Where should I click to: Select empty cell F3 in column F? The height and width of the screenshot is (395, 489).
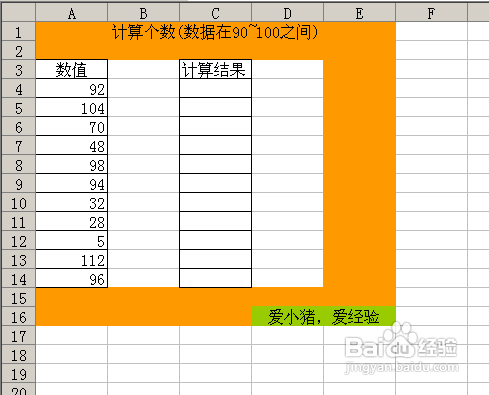(x=432, y=70)
